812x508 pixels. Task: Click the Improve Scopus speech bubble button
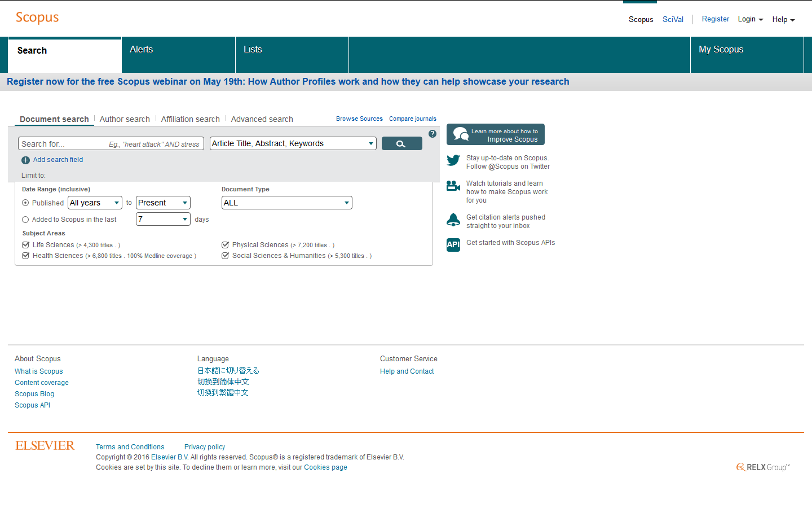click(496, 134)
